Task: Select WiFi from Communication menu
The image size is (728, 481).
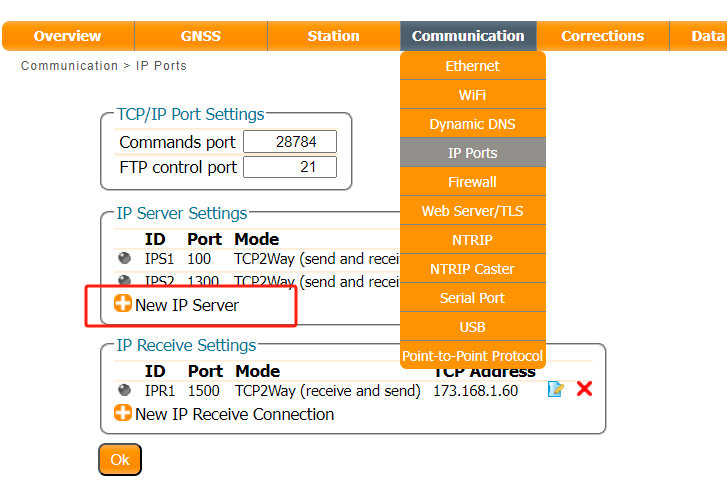Action: click(x=472, y=95)
